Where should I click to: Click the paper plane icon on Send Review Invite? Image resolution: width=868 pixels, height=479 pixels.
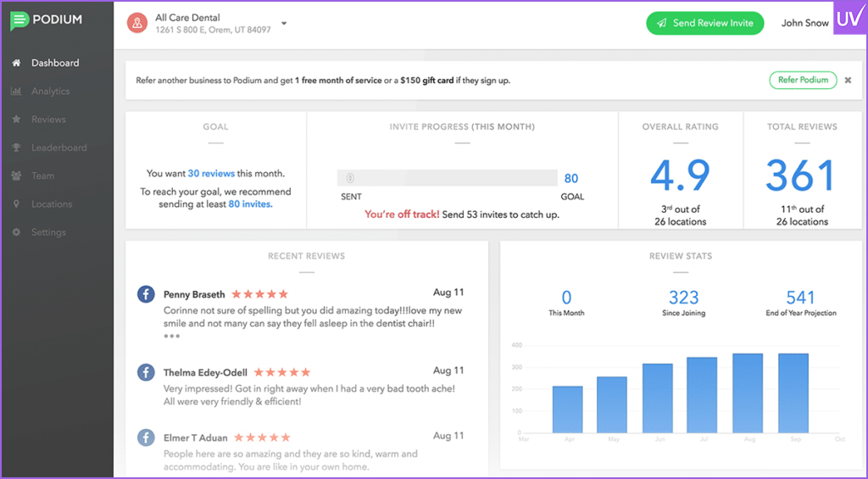[x=661, y=23]
